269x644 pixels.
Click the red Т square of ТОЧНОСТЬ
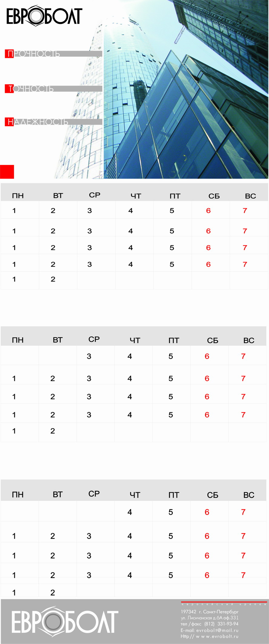(9, 89)
